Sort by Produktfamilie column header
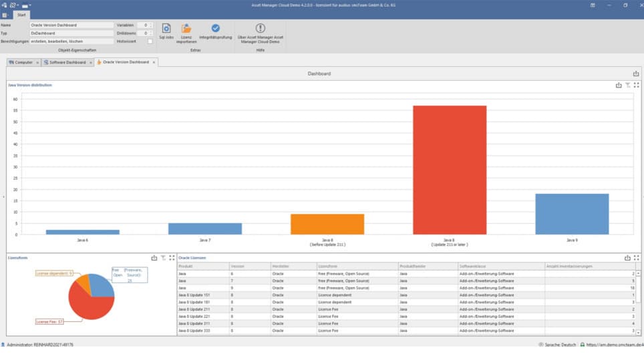The image size is (644, 362). [428, 266]
